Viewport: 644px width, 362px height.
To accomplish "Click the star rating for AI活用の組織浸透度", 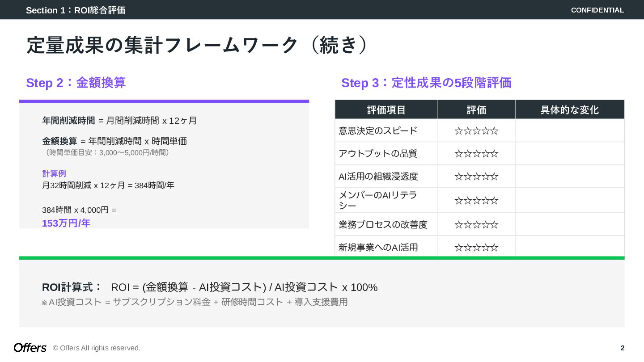I will [476, 177].
